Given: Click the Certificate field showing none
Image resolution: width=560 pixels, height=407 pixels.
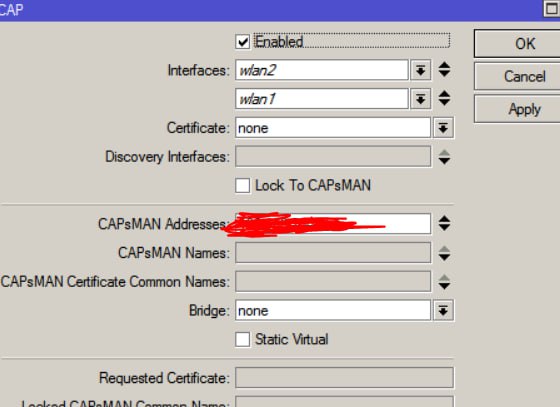Looking at the screenshot, I should click(x=333, y=128).
